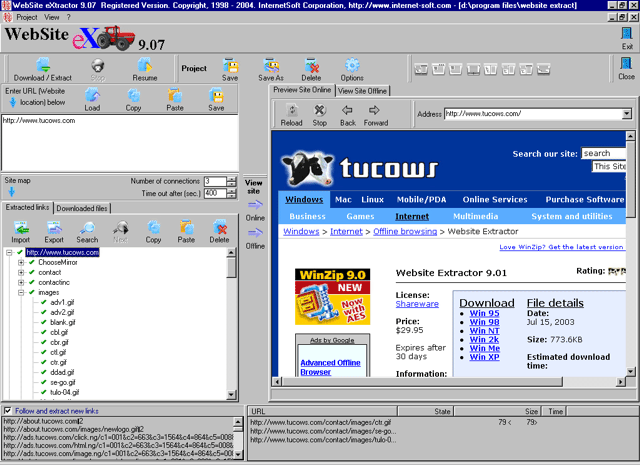Close the project with Close icon

coord(626,69)
